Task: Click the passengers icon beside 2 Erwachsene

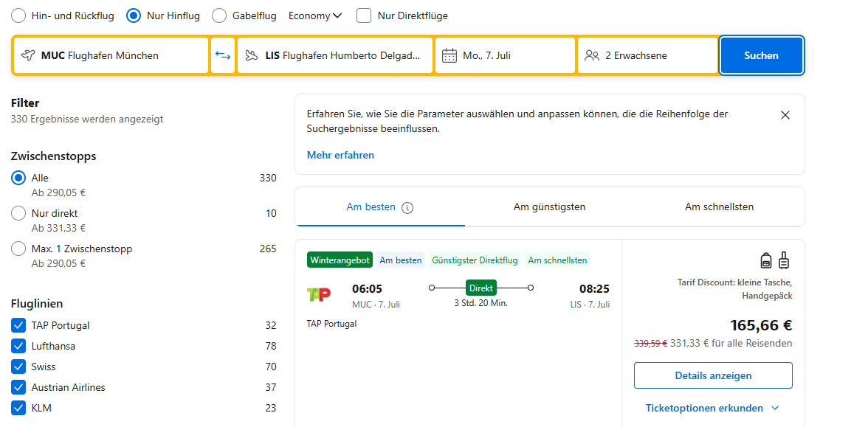Action: [x=592, y=55]
